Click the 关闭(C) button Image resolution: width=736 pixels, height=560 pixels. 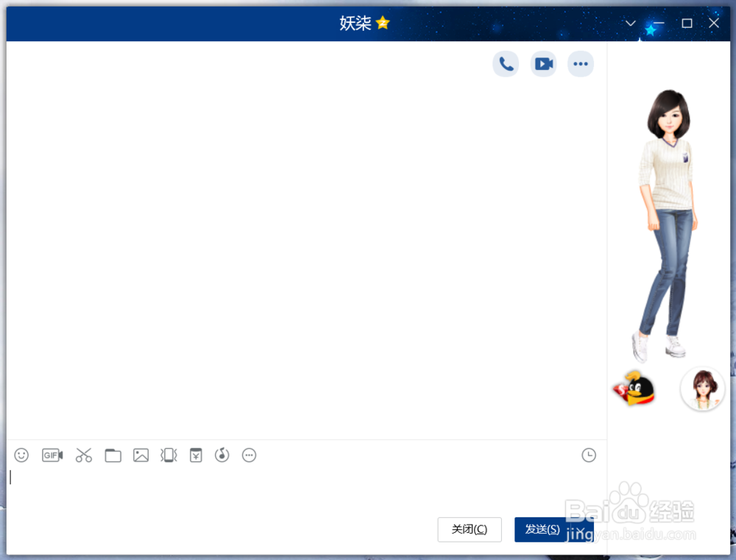click(x=470, y=530)
